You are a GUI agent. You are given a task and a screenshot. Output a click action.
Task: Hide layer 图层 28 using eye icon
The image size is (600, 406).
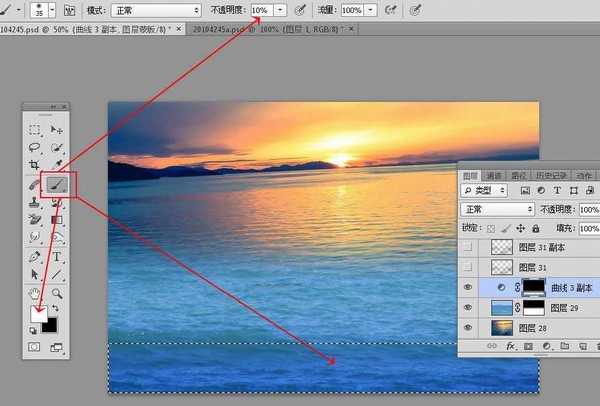[x=469, y=327]
